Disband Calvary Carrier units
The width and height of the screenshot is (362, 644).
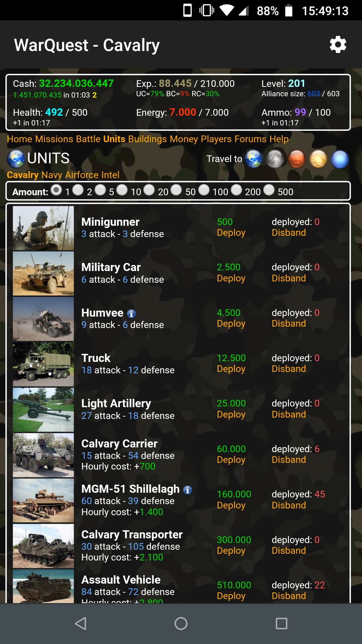(x=289, y=460)
